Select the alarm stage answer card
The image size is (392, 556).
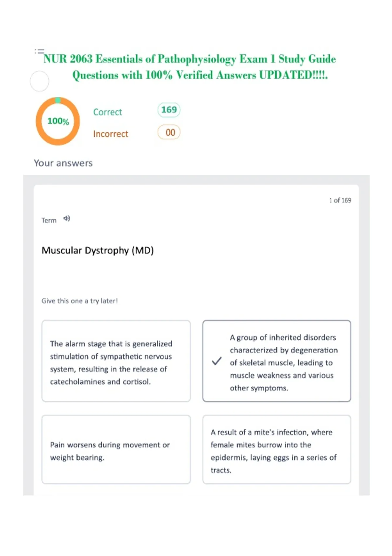click(116, 361)
